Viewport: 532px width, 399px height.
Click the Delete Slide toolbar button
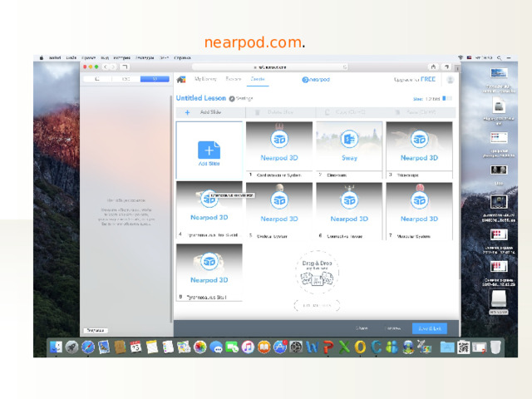coord(280,112)
